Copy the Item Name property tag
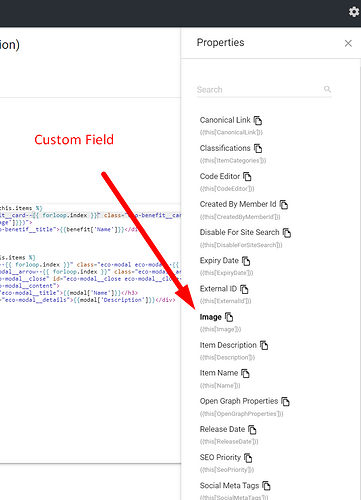 [245, 373]
